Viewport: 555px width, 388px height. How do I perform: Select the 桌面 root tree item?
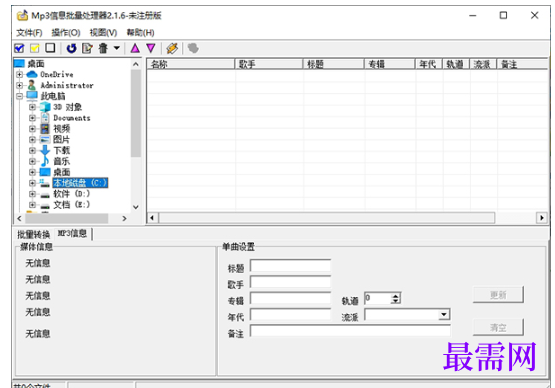click(x=36, y=64)
